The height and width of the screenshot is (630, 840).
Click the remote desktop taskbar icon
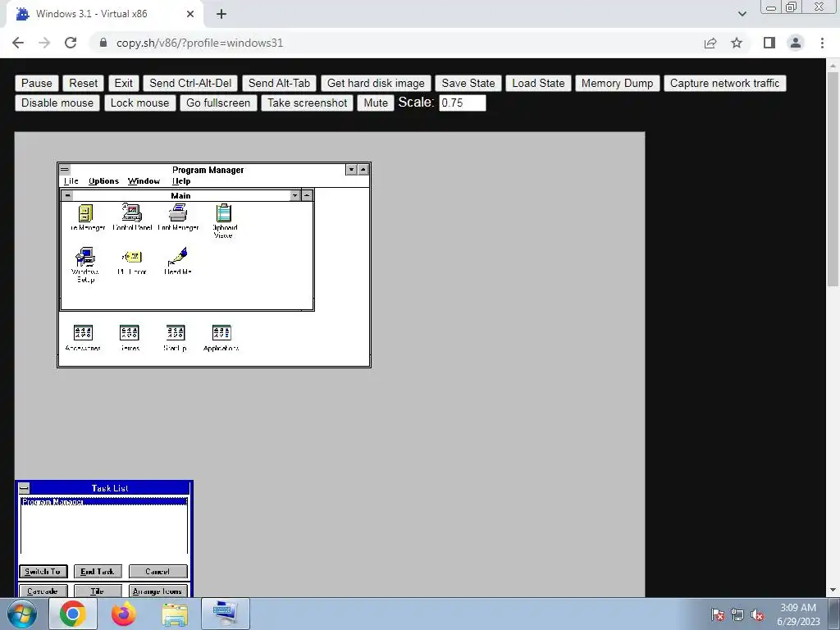(225, 614)
